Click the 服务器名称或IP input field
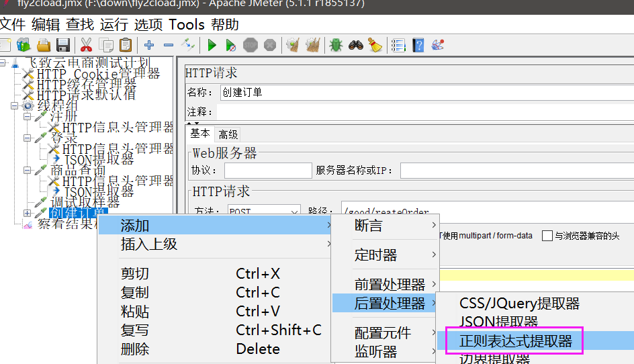This screenshot has width=634, height=364. point(517,171)
